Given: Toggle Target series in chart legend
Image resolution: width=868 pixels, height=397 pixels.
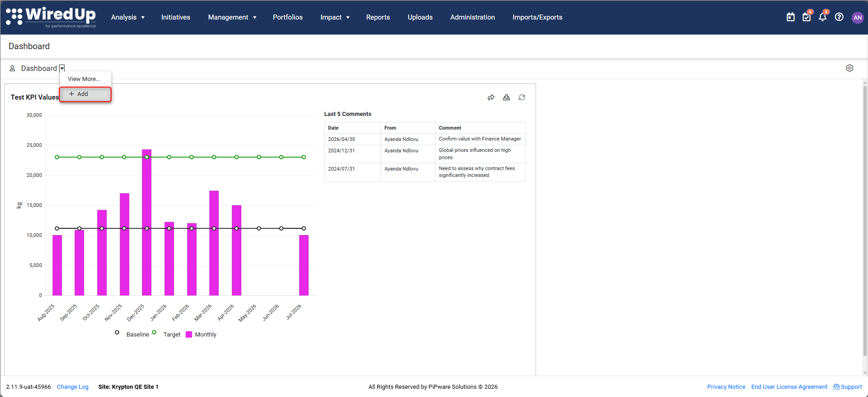Looking at the screenshot, I should pyautogui.click(x=166, y=334).
